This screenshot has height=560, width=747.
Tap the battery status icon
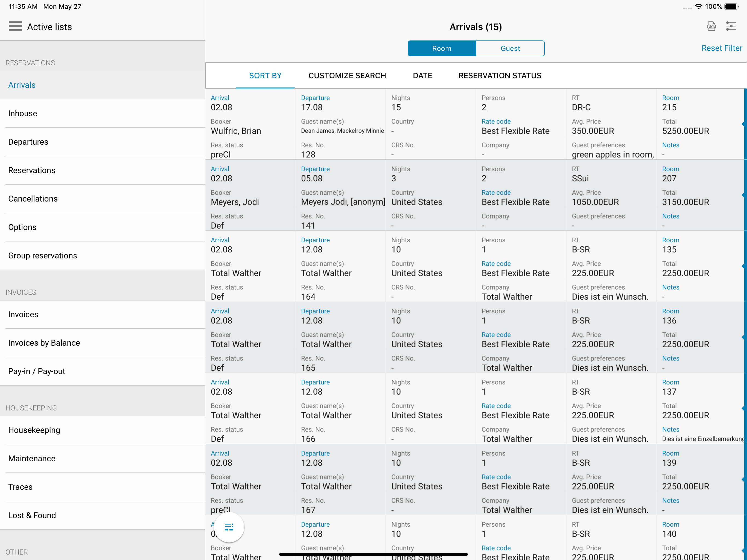tap(731, 6)
